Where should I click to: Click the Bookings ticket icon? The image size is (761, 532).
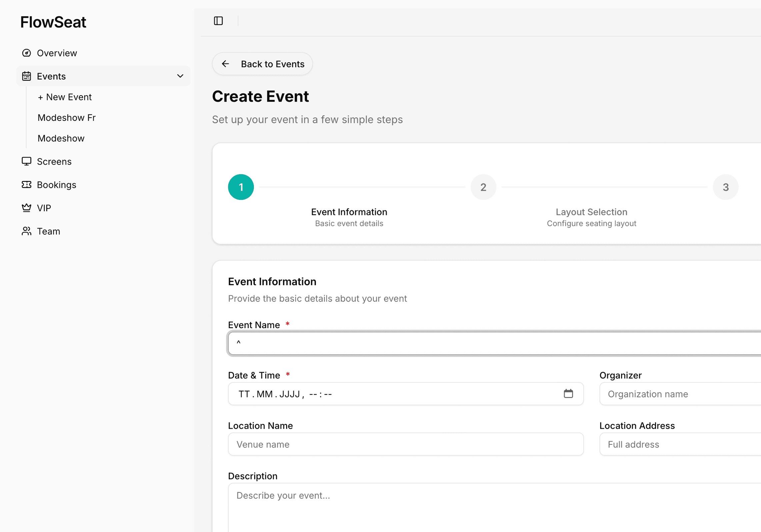click(26, 185)
